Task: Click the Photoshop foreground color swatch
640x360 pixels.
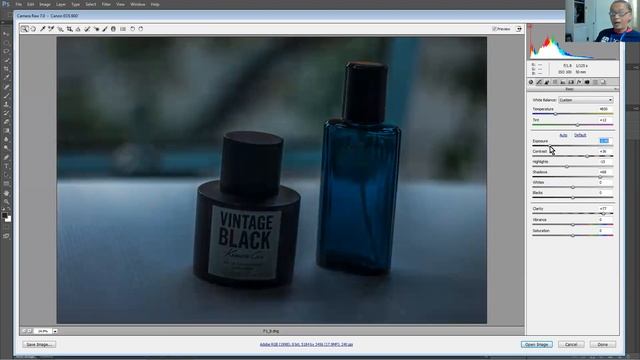Action: pos(4,216)
